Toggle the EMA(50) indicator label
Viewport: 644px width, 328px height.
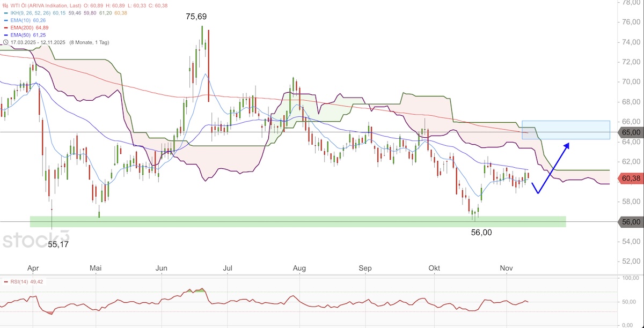coord(20,34)
